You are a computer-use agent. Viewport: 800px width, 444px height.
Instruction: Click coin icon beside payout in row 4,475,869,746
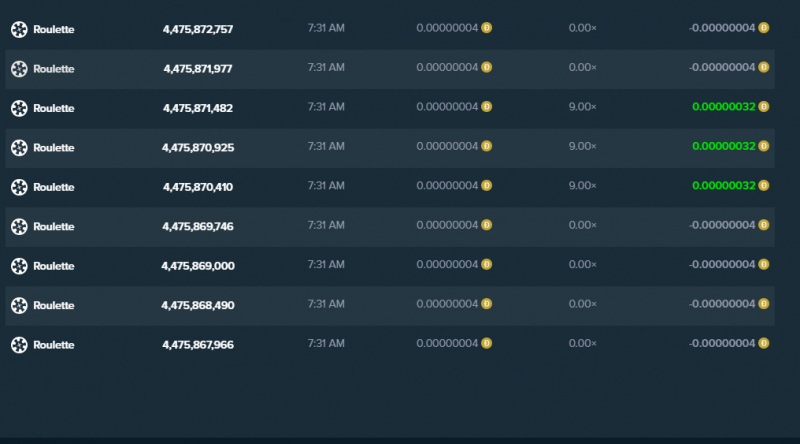coord(764,225)
